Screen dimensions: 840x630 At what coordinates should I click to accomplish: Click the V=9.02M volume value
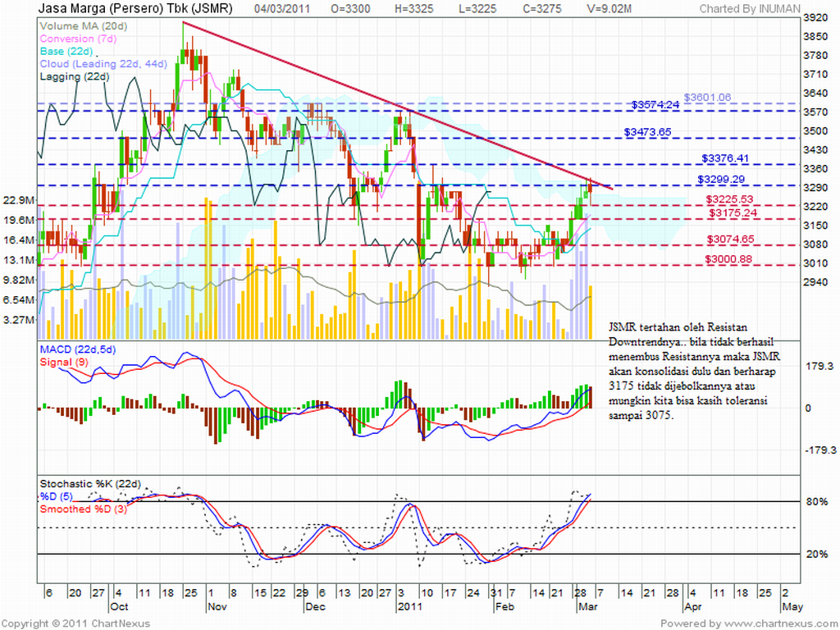point(609,8)
